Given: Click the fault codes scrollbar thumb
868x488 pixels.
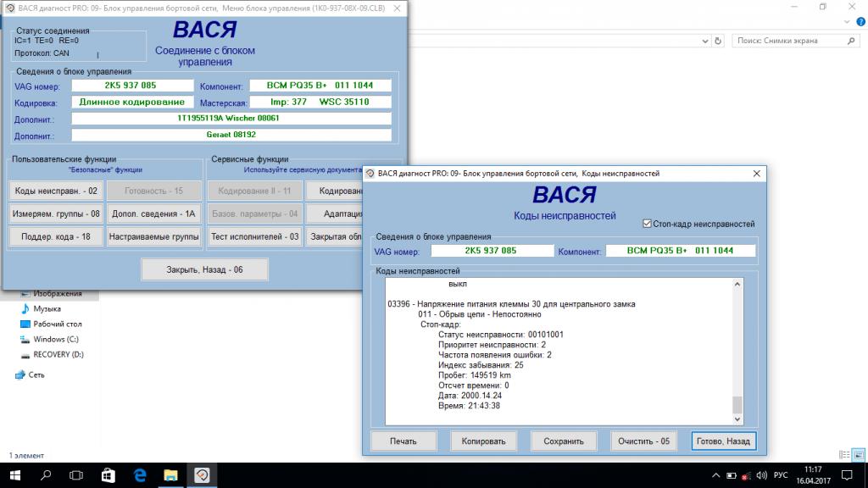Looking at the screenshot, I should pyautogui.click(x=737, y=404).
